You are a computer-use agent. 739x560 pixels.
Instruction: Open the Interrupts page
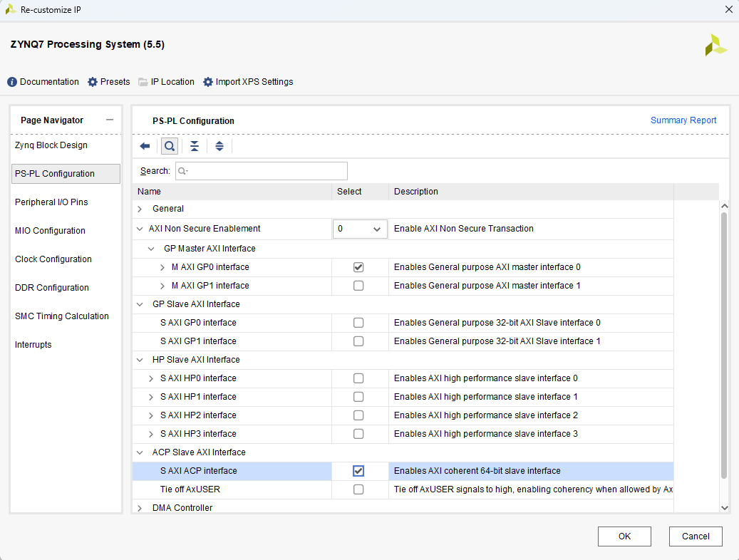tap(33, 345)
